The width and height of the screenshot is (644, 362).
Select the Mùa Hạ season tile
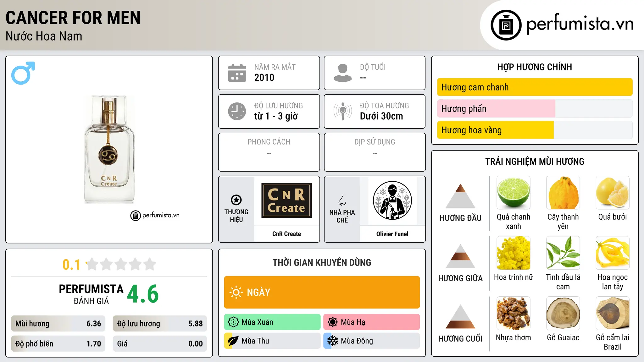(372, 322)
